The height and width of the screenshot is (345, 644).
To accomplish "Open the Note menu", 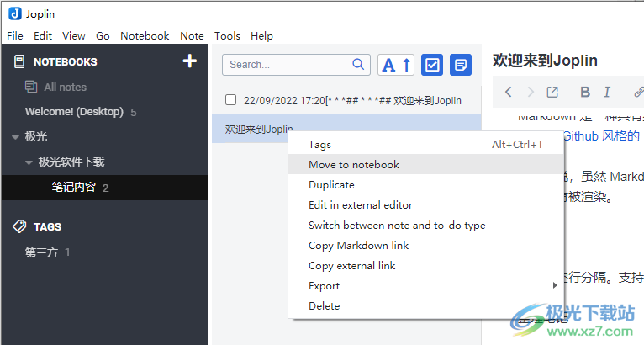I will point(192,36).
